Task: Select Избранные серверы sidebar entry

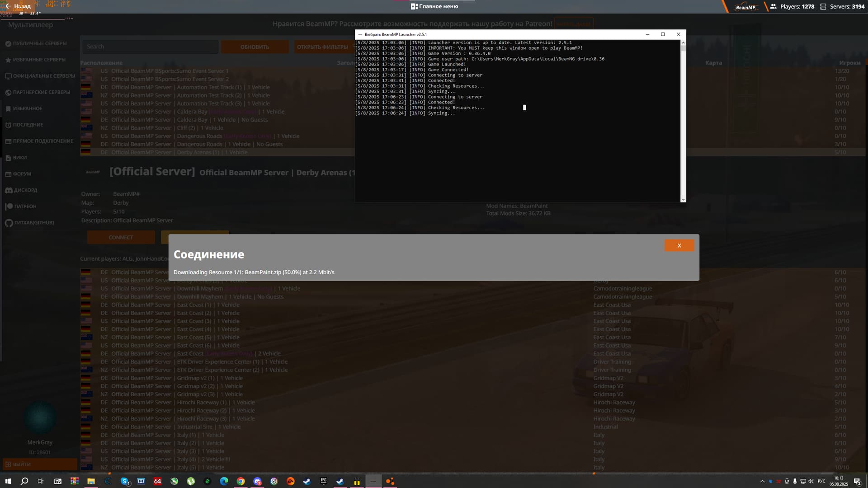Action: tap(35, 60)
